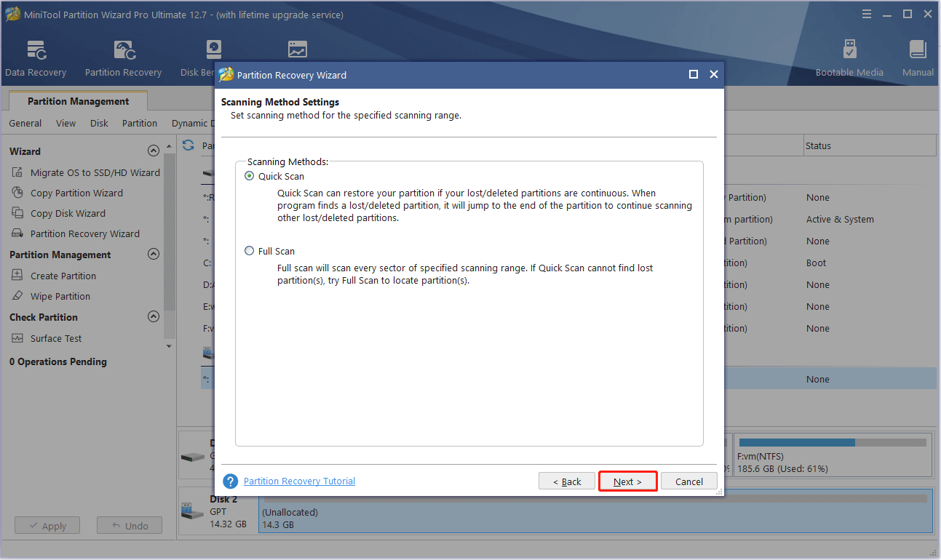Cancel the Partition Recovery Wizard
Screen dimensions: 941x560
tap(688, 481)
